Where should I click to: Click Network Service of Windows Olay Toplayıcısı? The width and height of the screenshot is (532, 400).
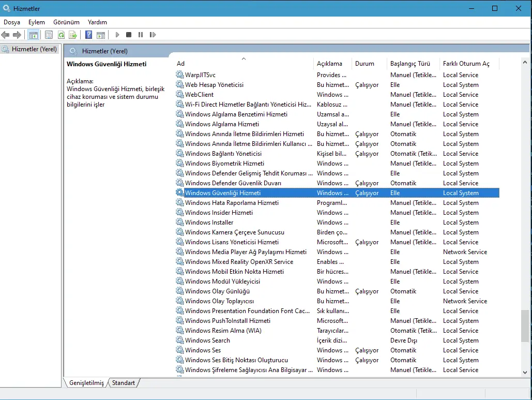coord(465,301)
